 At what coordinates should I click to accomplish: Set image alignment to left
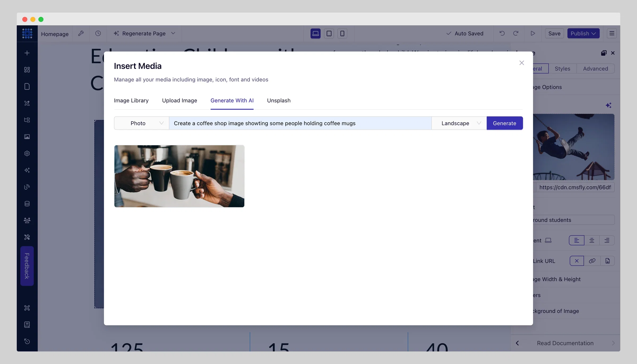576,240
